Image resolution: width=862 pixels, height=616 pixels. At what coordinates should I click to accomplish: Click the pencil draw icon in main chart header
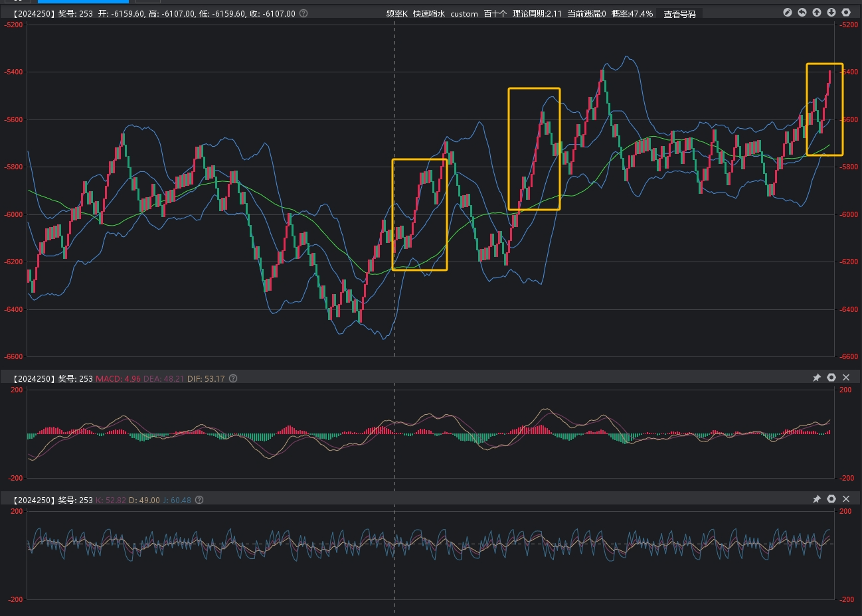click(x=788, y=13)
